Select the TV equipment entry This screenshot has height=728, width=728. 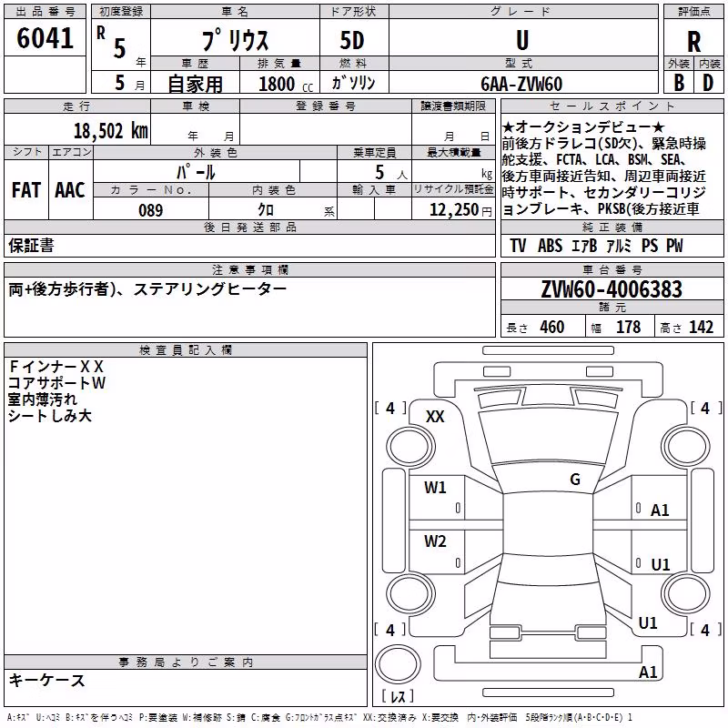click(x=518, y=246)
